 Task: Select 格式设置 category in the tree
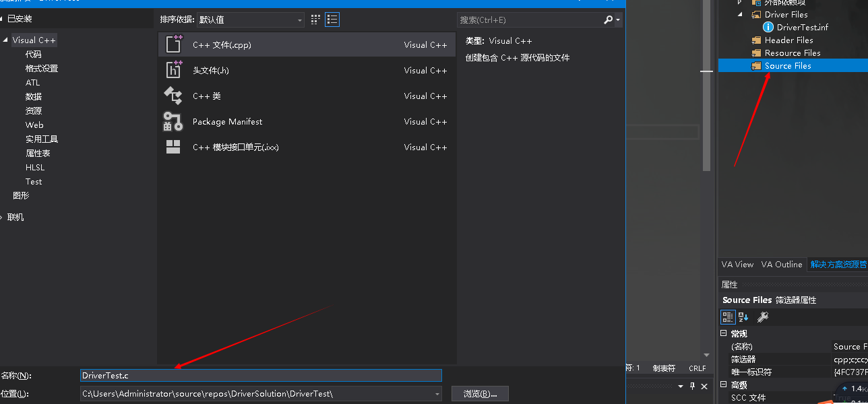pyautogui.click(x=42, y=69)
